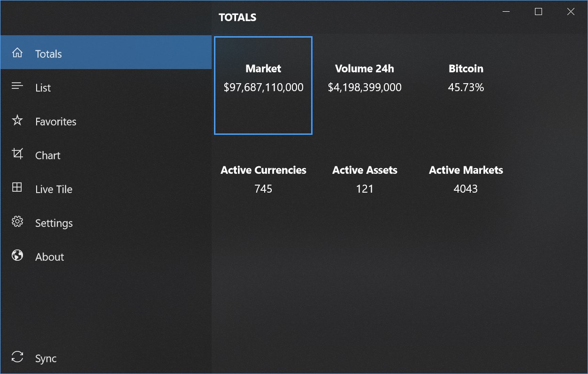This screenshot has width=588, height=374.
Task: Click the globe icon next to About
Action: click(17, 256)
